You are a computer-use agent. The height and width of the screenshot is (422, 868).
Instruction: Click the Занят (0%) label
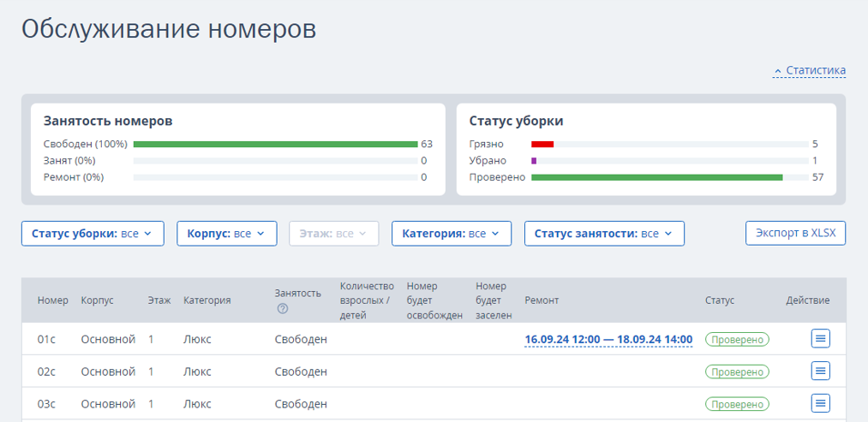pyautogui.click(x=69, y=161)
